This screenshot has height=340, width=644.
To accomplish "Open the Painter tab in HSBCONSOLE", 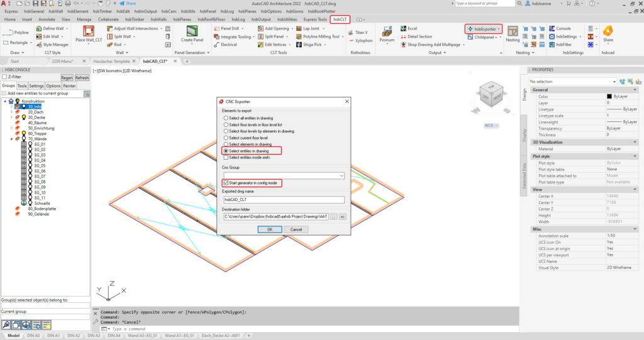I will pos(69,86).
